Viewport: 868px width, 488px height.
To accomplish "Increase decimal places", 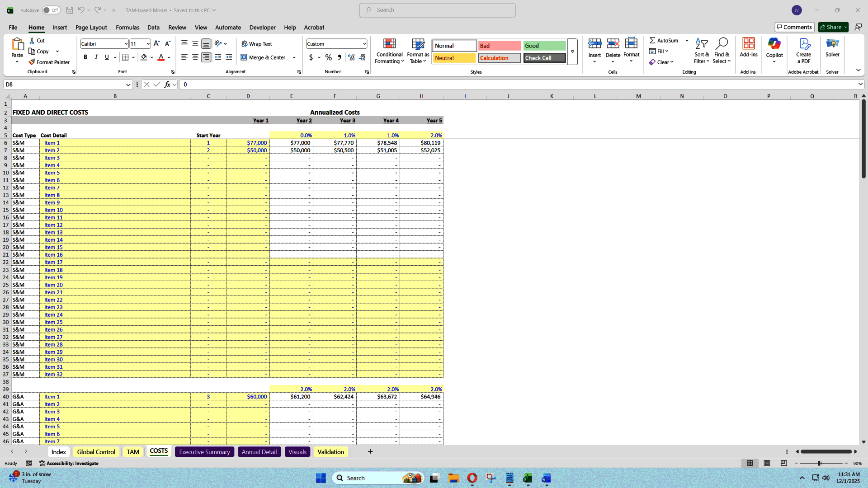I will point(351,57).
